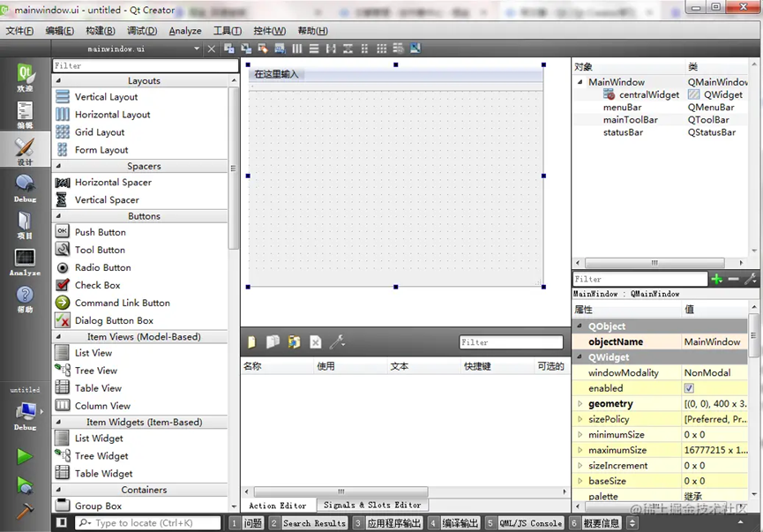Collapse the Layouts category in widget box
This screenshot has height=532, width=763.
click(58, 81)
